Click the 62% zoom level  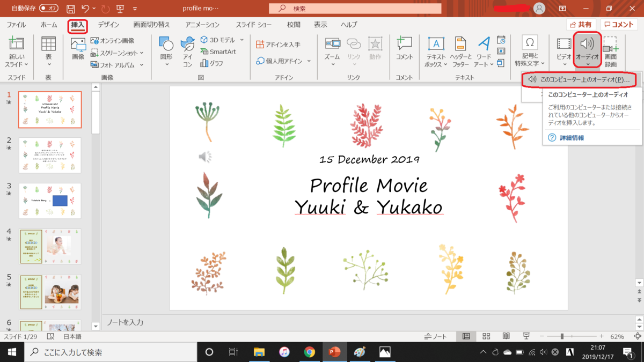click(x=617, y=336)
